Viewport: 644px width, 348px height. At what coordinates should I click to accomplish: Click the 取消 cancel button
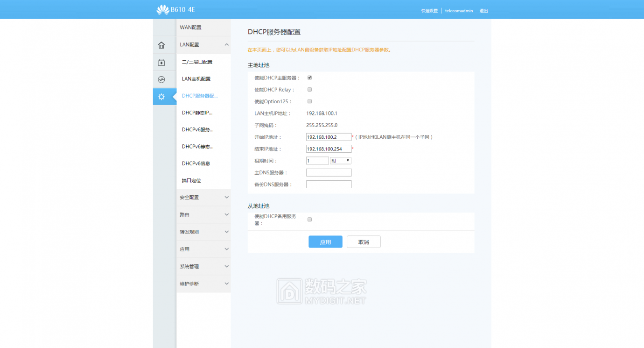(x=364, y=242)
